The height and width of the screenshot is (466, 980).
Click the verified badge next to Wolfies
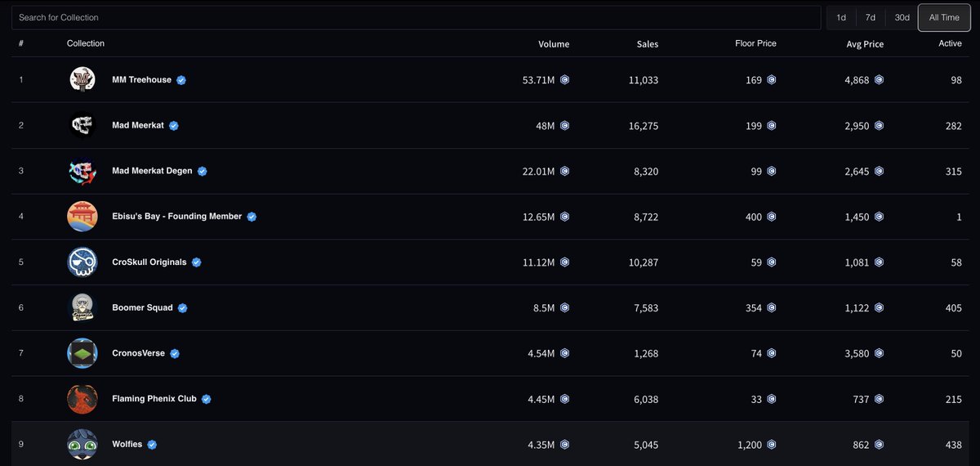tap(152, 445)
